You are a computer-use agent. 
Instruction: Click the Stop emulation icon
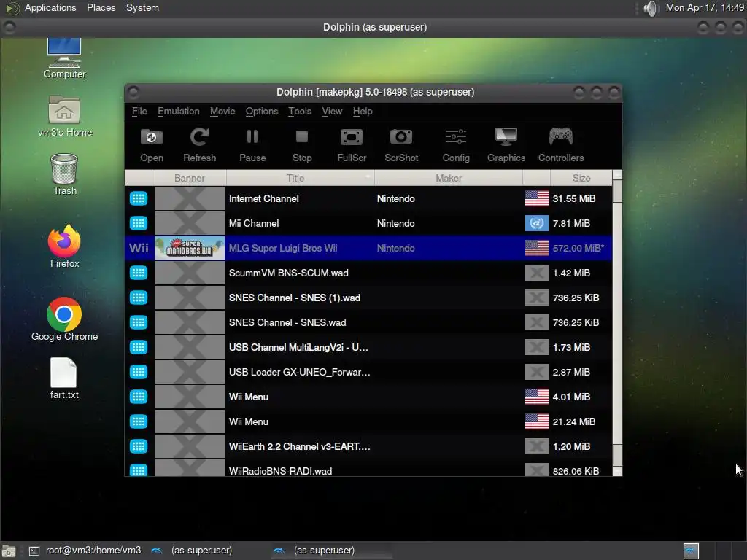click(302, 145)
